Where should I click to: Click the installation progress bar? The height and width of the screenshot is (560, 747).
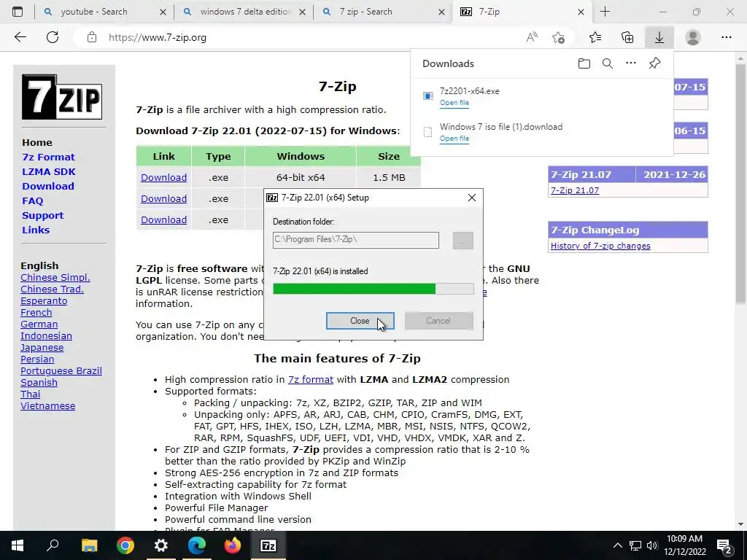(x=373, y=289)
